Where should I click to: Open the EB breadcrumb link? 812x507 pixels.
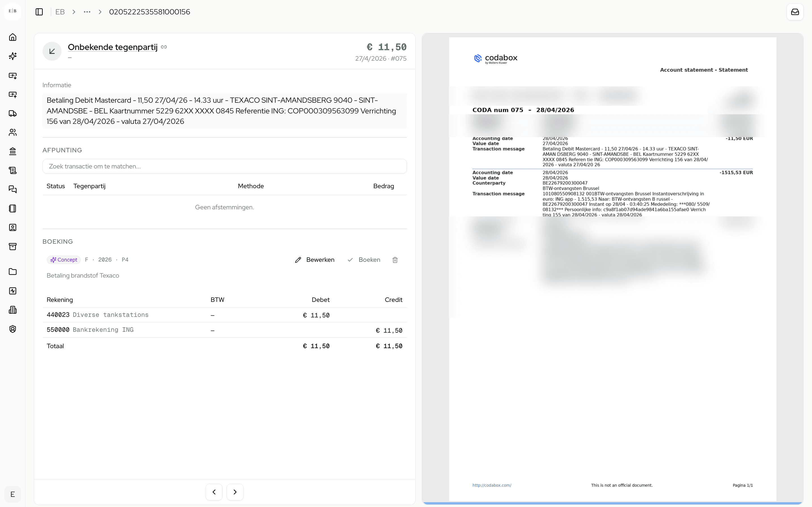click(60, 12)
